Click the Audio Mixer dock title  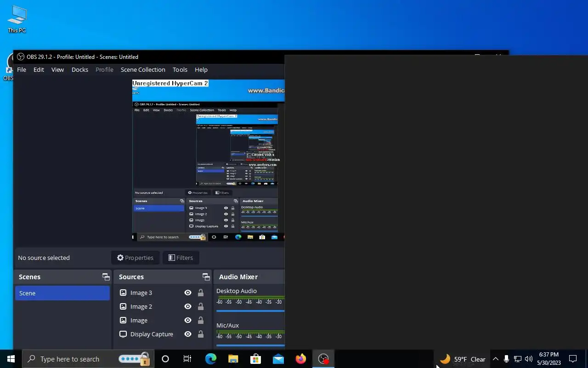(238, 277)
